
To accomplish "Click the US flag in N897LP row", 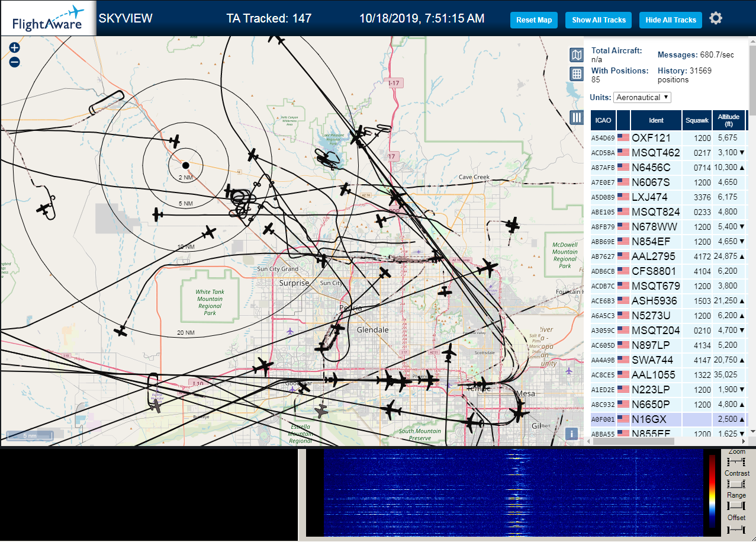I will coord(623,345).
